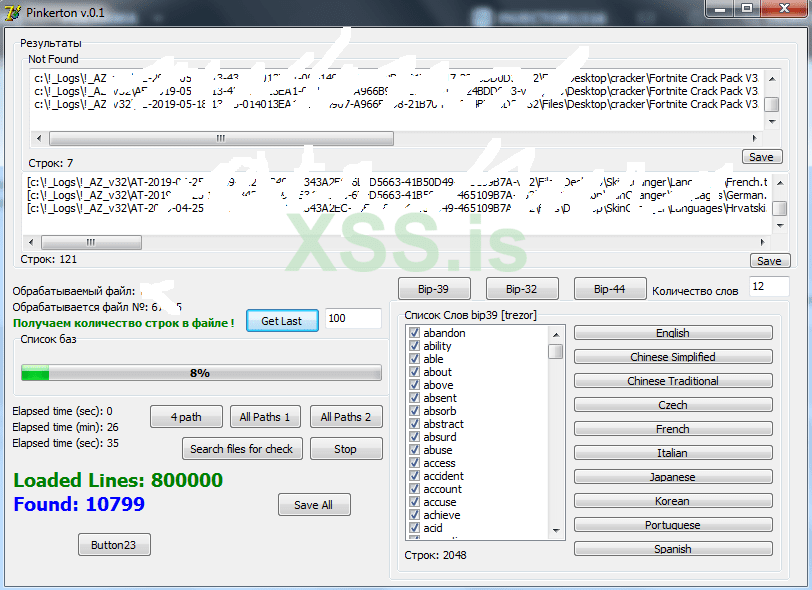Image resolution: width=812 pixels, height=590 pixels.
Task: Click the Pinkerton app icon in title bar
Action: [x=13, y=12]
